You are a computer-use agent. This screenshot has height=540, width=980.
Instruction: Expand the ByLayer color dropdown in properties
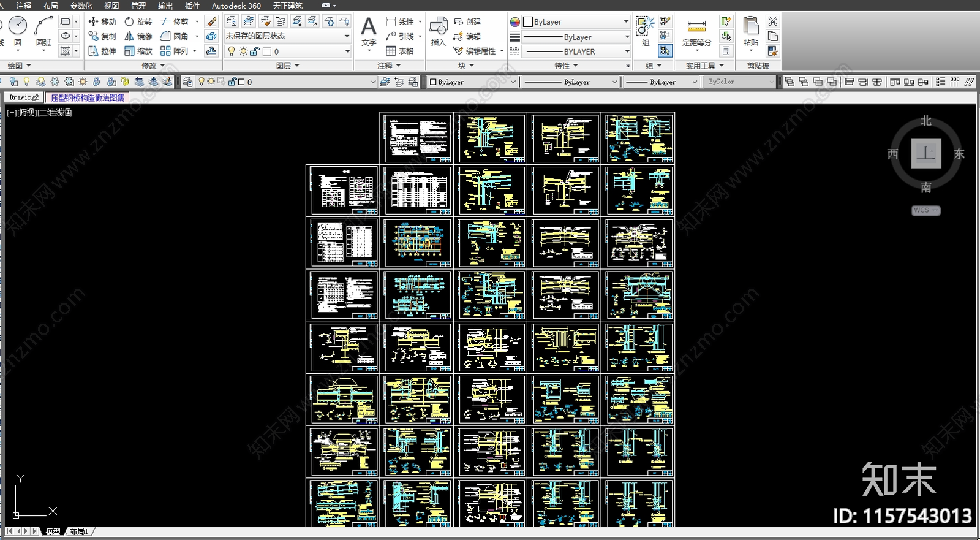(x=575, y=21)
